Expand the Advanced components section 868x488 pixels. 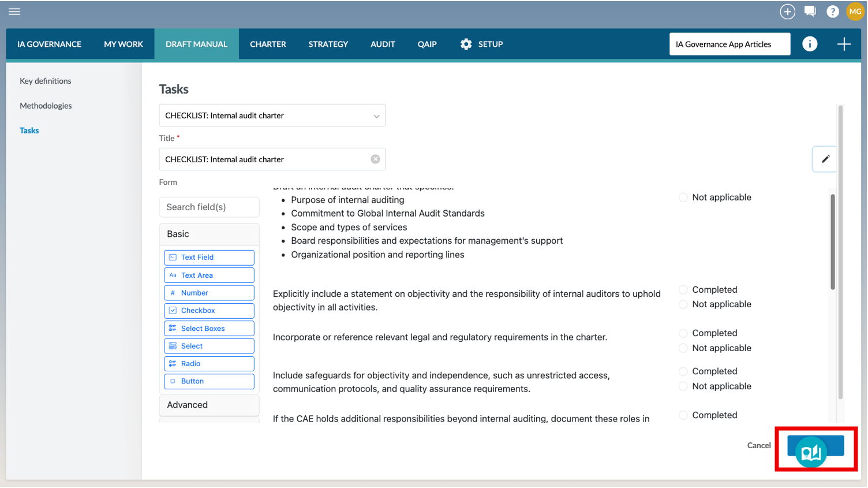coord(209,405)
